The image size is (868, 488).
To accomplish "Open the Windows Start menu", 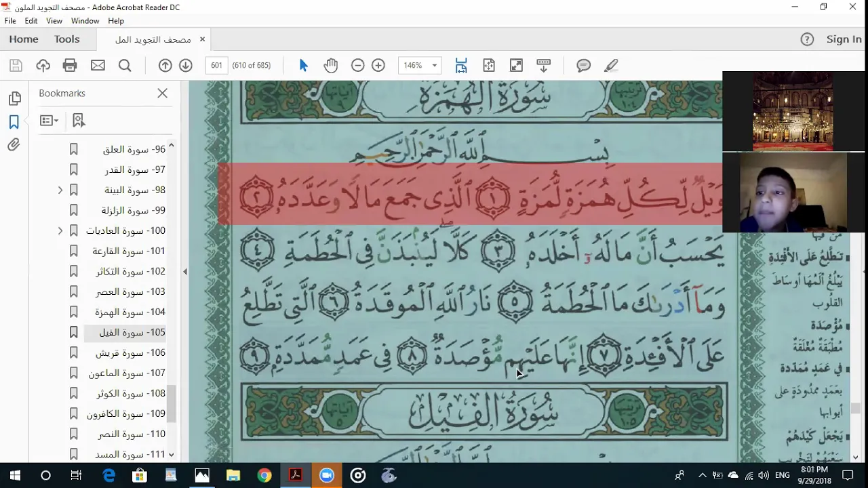I will [x=15, y=476].
